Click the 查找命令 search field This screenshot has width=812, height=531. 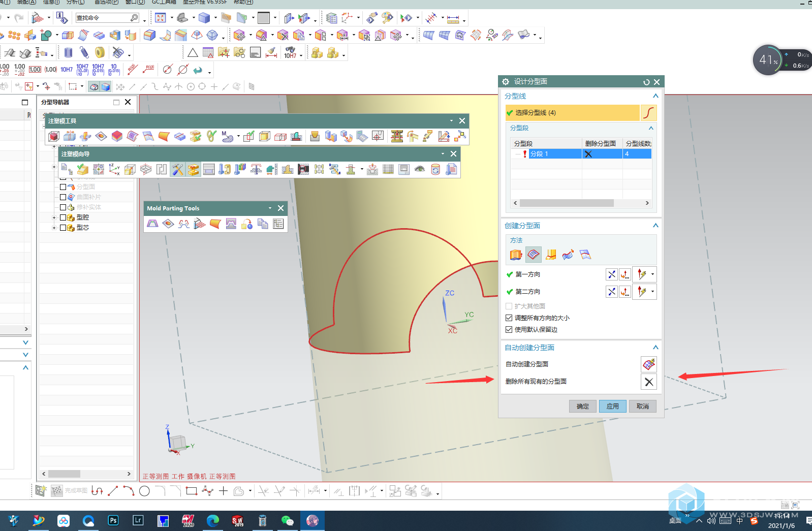click(103, 18)
